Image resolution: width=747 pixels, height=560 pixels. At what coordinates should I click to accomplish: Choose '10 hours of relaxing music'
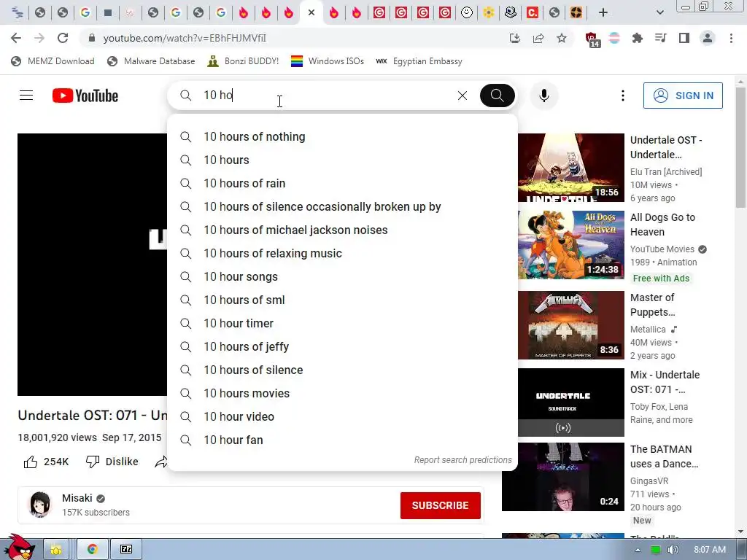pyautogui.click(x=342, y=253)
